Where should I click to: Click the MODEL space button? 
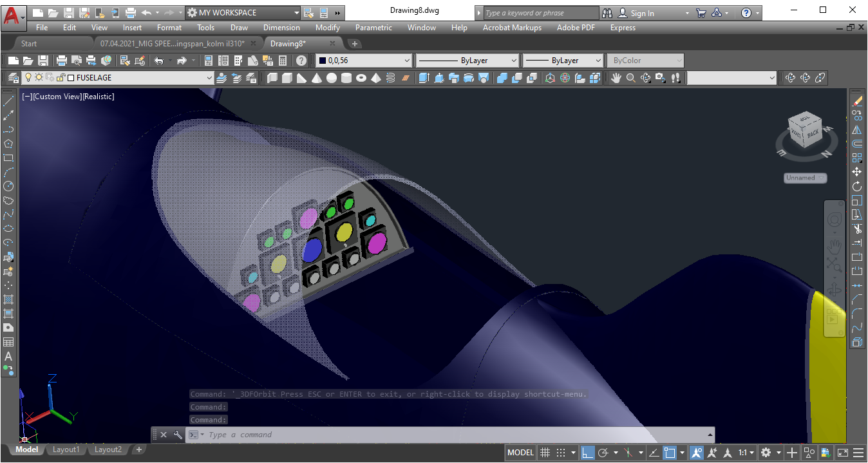[521, 453]
